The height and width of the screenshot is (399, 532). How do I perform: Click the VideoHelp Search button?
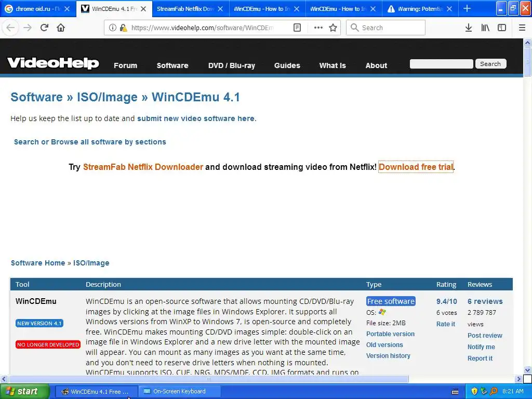pos(490,64)
